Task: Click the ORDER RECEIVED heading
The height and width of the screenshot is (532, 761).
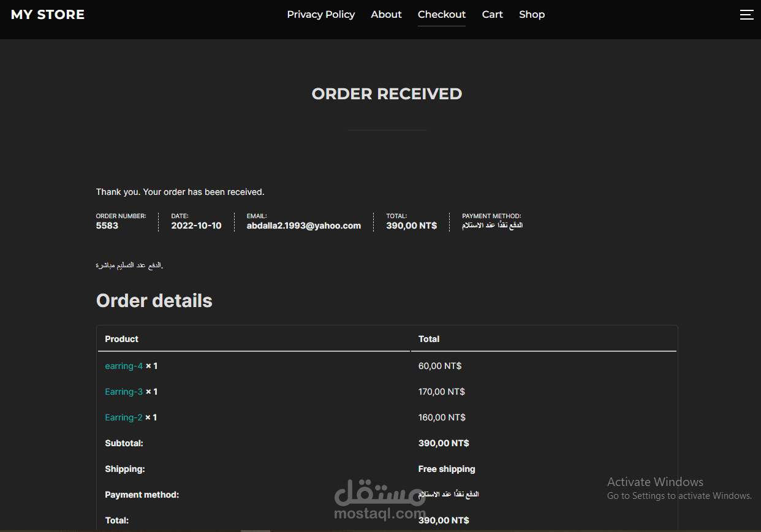Action: point(387,94)
